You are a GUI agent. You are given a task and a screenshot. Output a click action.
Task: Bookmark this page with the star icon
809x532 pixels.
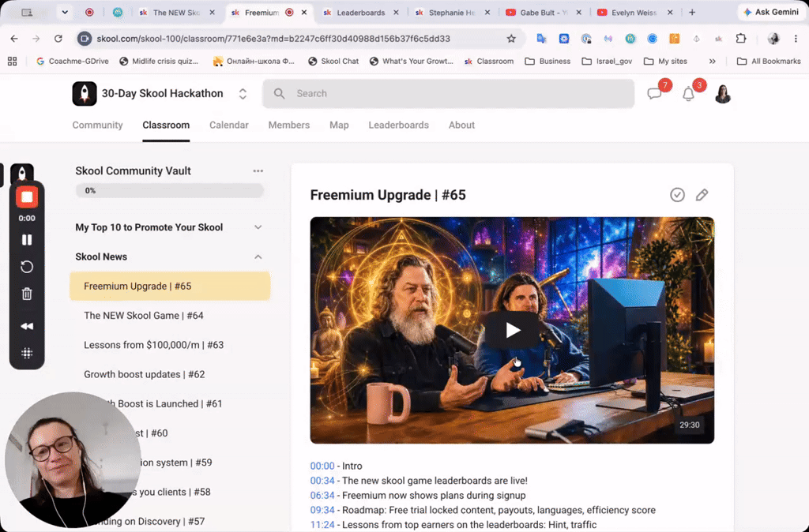(x=511, y=39)
